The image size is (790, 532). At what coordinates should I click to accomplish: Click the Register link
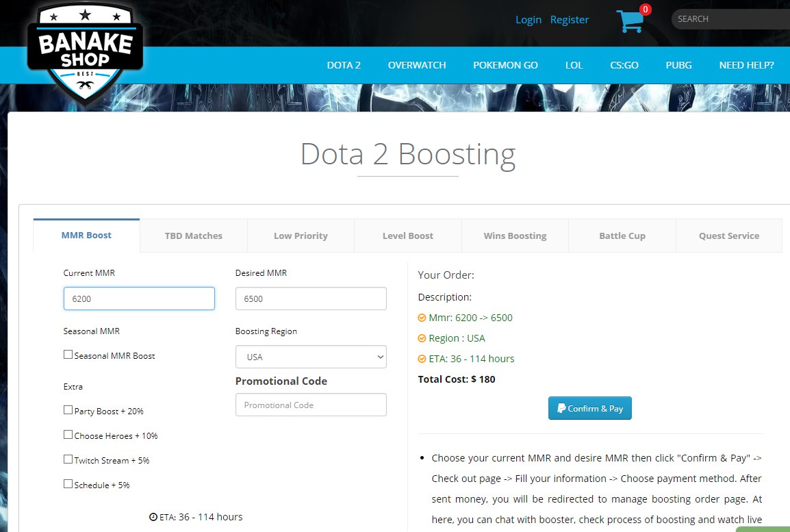click(x=570, y=20)
